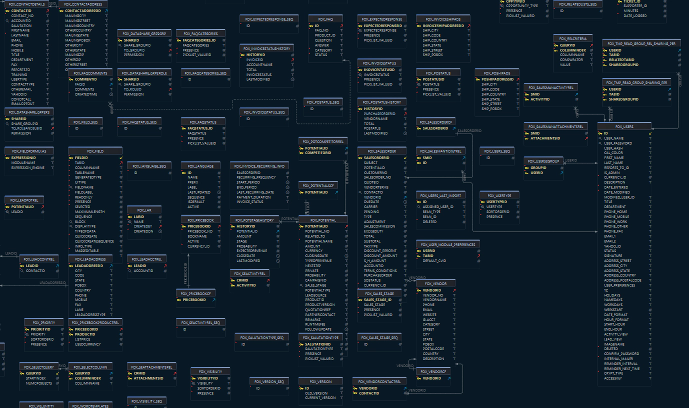Click FIRST_NAME column in USERS table

(614, 158)
